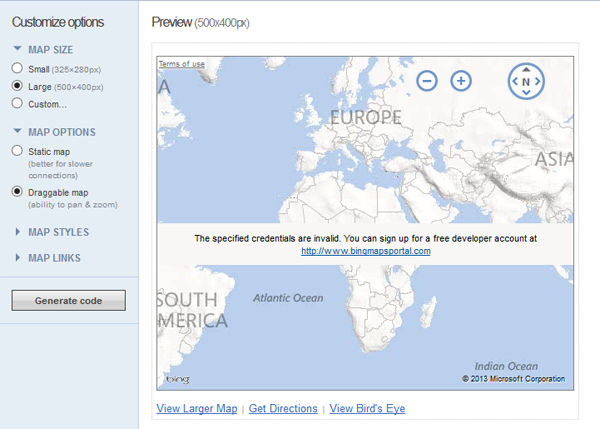Viewport: 600px width, 429px height.
Task: Open the Terms of use link
Action: [x=182, y=64]
